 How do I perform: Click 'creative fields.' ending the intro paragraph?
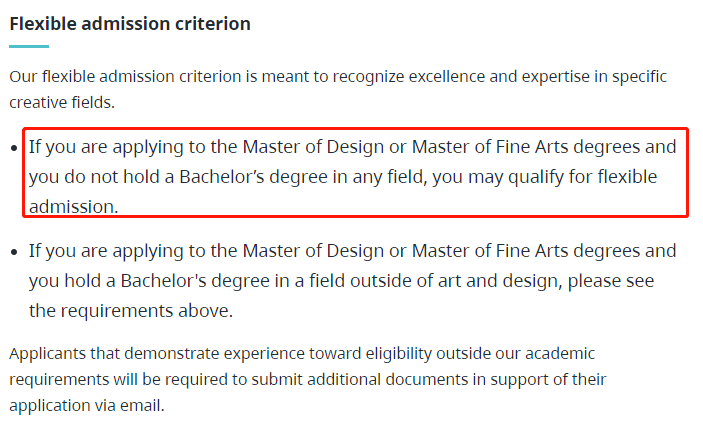point(62,103)
